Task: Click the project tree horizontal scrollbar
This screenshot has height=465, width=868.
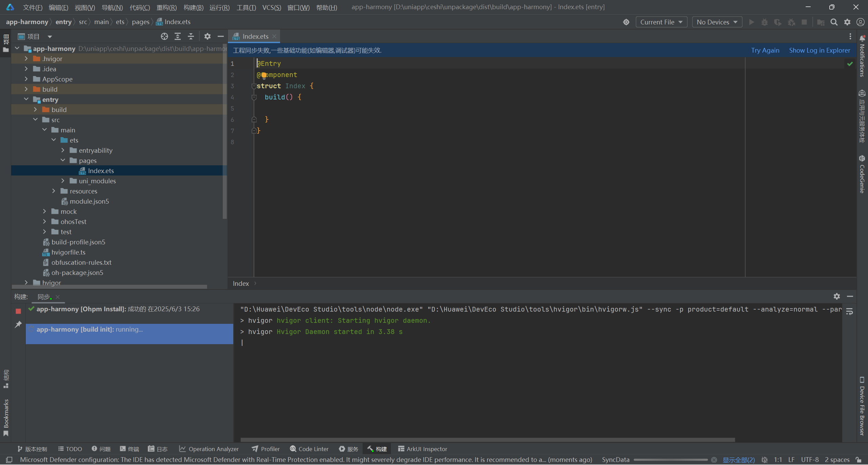Action: [x=109, y=286]
